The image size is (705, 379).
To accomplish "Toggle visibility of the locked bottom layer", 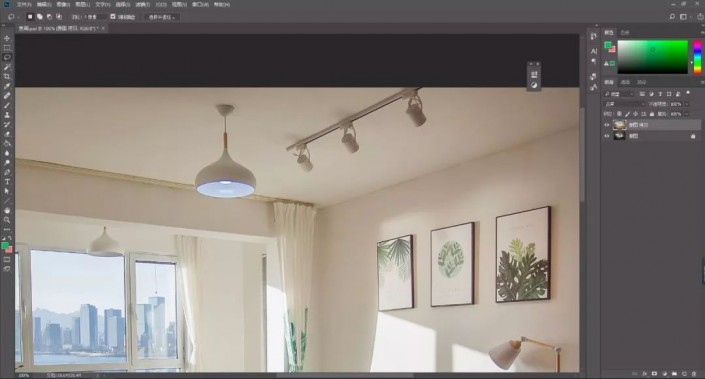I will (607, 136).
